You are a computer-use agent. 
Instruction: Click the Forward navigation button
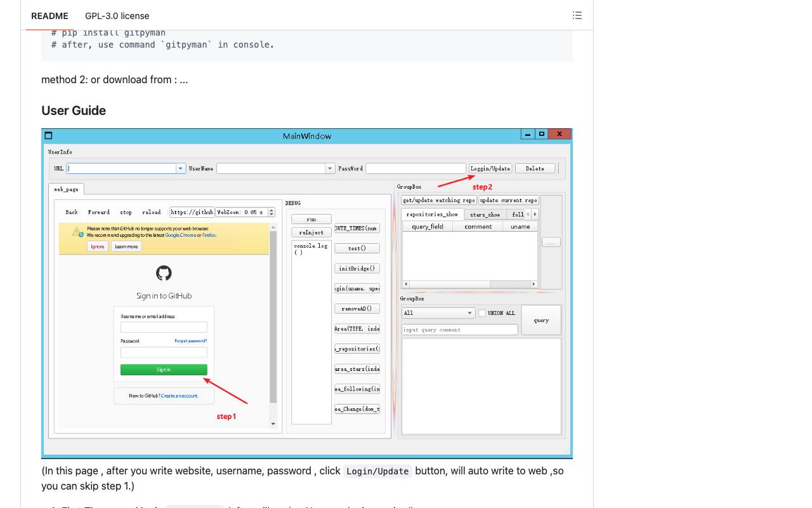pyautogui.click(x=98, y=212)
